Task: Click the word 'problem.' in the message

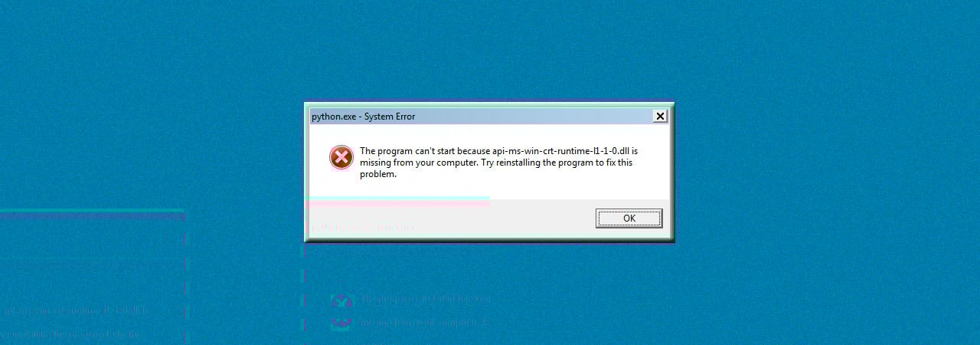Action: [x=378, y=174]
